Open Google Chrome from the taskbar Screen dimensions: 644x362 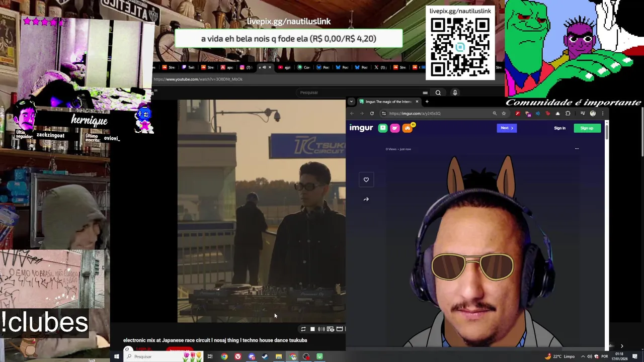224,356
